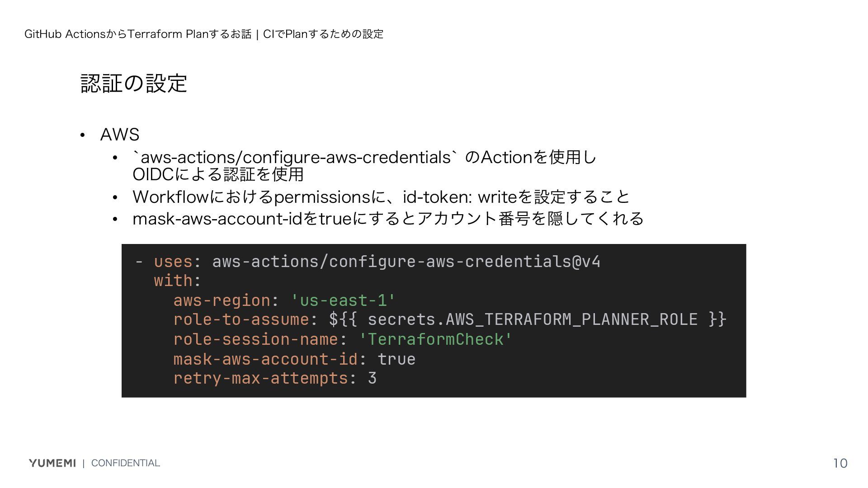Click the 'TerraformCheck' session name value
The width and height of the screenshot is (868, 488).
[435, 339]
